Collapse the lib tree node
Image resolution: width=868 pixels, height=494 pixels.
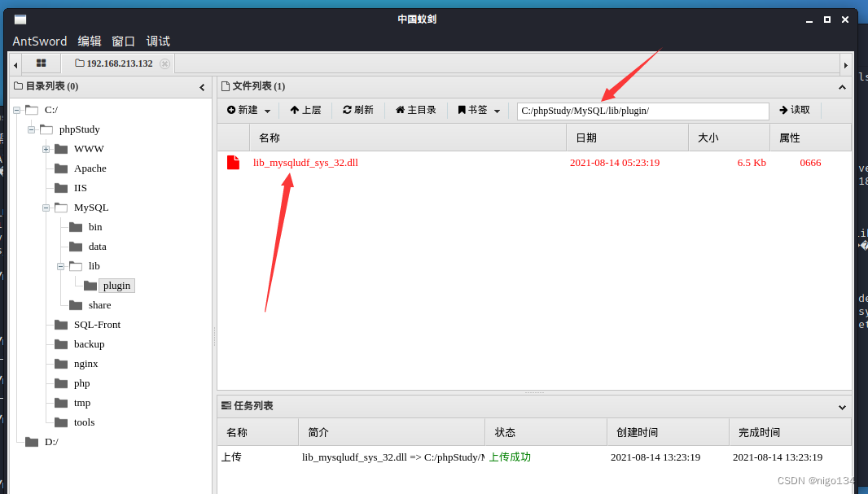tap(60, 267)
